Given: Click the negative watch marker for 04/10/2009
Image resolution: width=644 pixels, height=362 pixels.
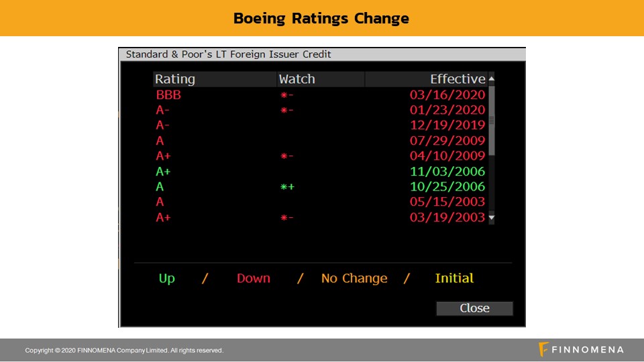Looking at the screenshot, I should click(x=286, y=156).
